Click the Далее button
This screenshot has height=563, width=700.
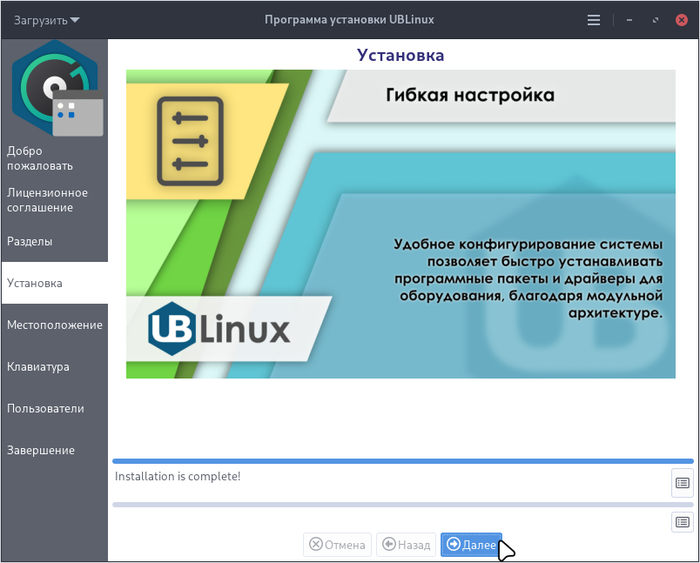(x=471, y=545)
